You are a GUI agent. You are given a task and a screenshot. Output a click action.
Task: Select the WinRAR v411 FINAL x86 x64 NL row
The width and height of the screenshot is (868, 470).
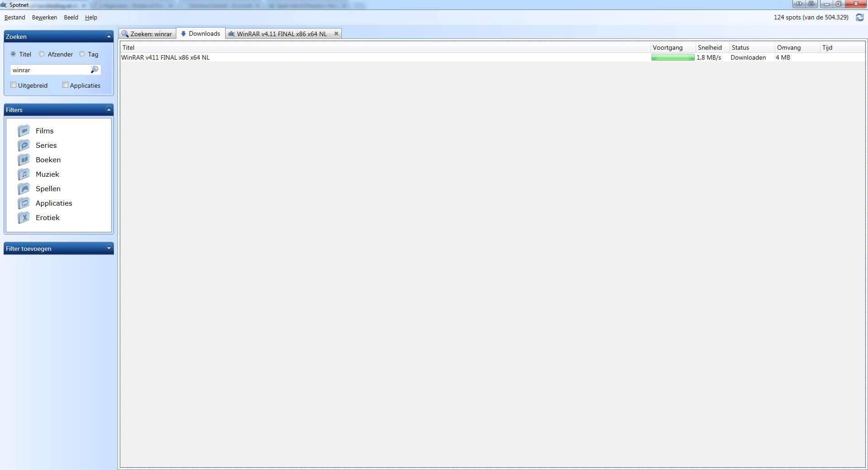pyautogui.click(x=492, y=57)
